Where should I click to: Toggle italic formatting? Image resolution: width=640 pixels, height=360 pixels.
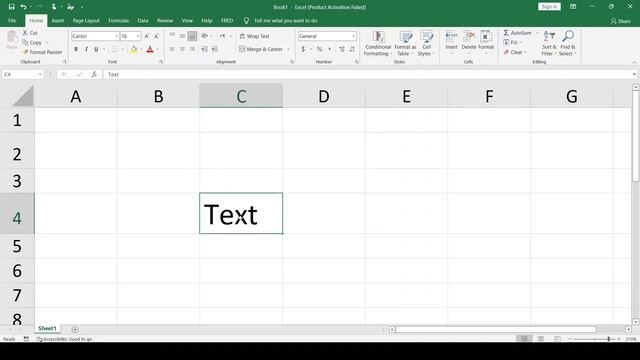coord(86,49)
